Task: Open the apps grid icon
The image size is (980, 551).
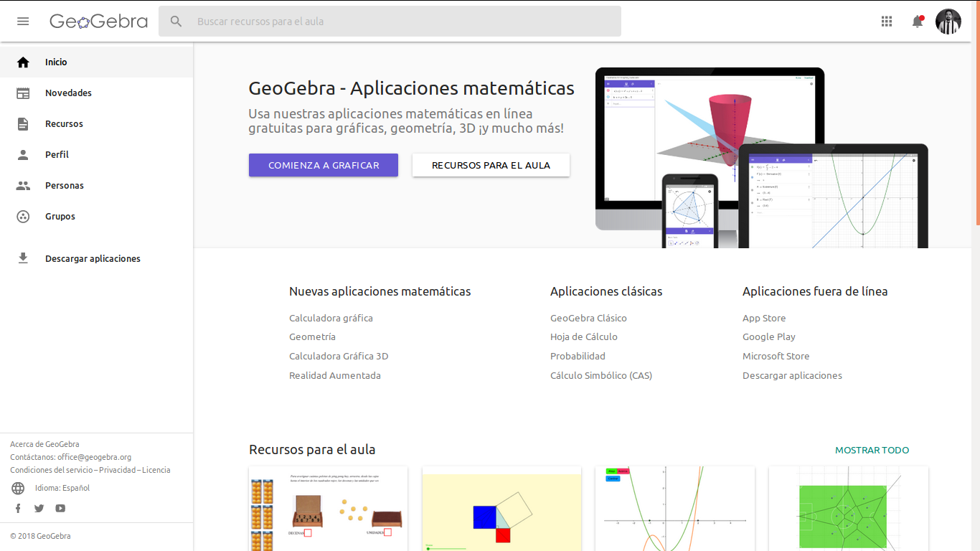Action: [887, 22]
